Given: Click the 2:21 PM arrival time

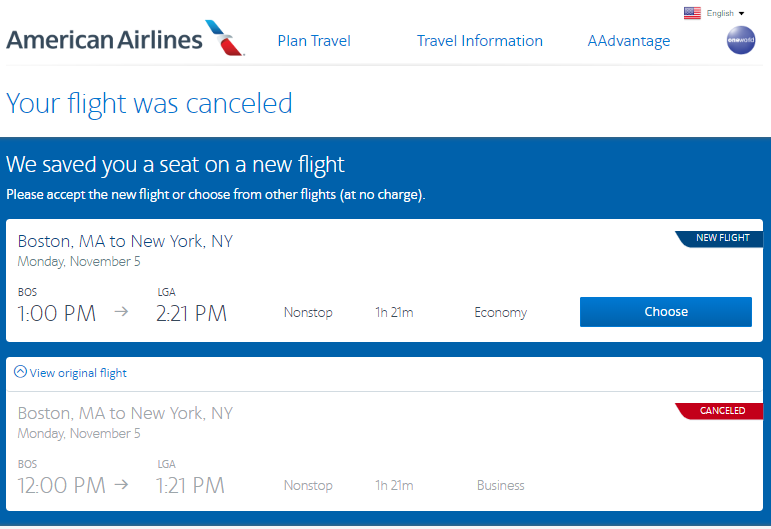Looking at the screenshot, I should coord(191,313).
